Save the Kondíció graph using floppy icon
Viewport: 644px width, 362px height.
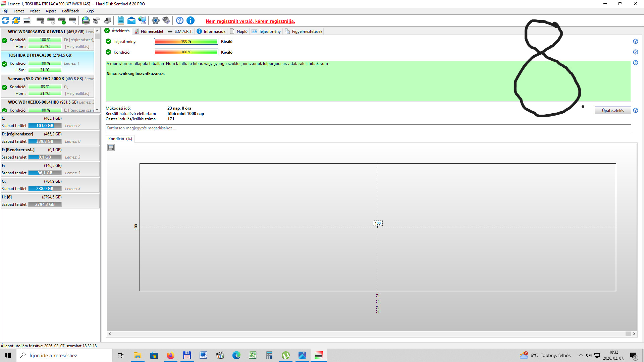coord(111,147)
